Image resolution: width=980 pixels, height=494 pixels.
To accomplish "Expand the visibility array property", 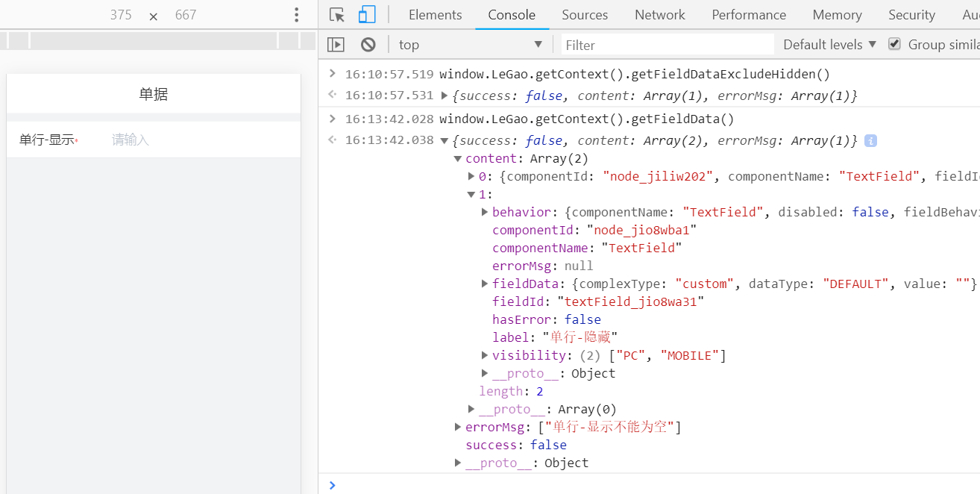I will pyautogui.click(x=485, y=355).
